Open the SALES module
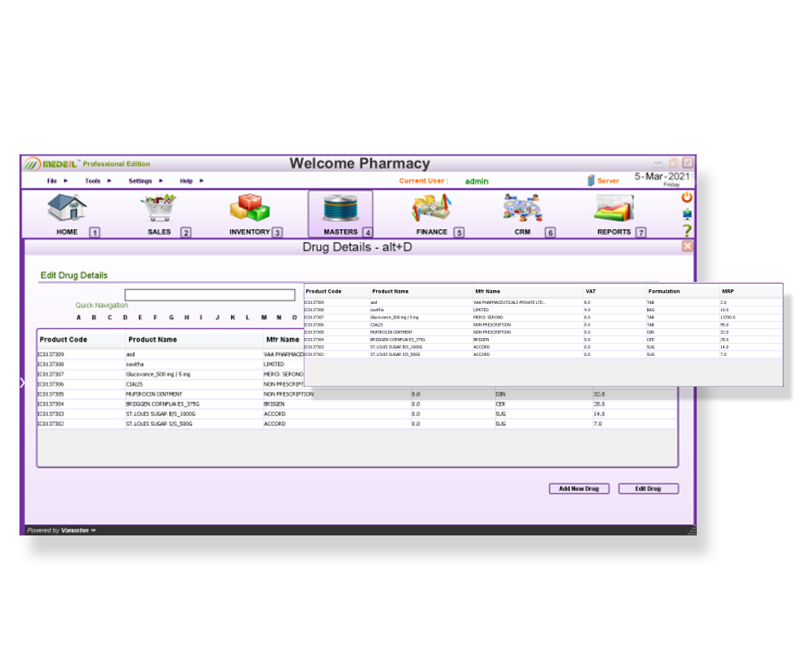812x650 pixels. [159, 210]
